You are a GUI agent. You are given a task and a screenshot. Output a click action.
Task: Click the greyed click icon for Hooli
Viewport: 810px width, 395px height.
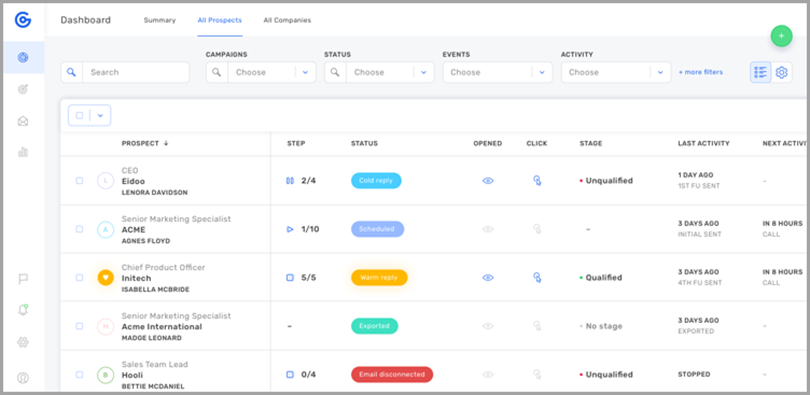[x=537, y=374]
